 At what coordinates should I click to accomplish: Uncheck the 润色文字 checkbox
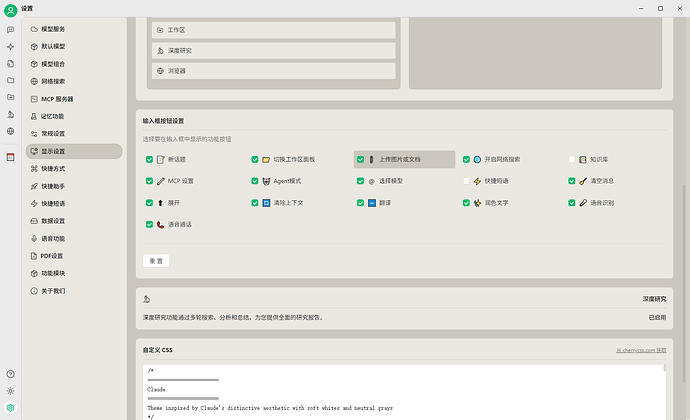[466, 203]
